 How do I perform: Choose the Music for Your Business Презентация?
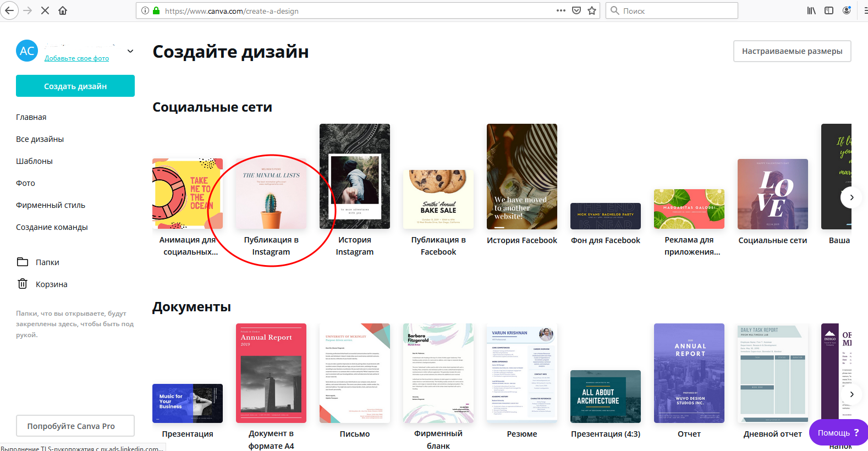(188, 403)
